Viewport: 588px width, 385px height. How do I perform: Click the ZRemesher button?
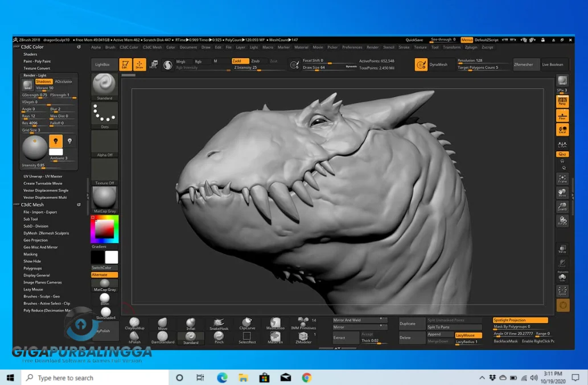coord(525,64)
